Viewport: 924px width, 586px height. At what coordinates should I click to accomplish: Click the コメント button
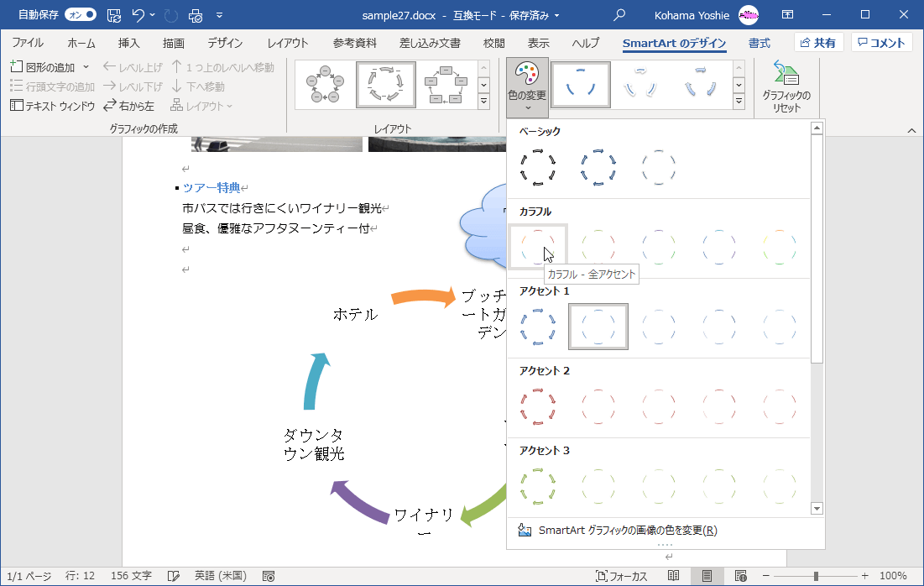881,43
